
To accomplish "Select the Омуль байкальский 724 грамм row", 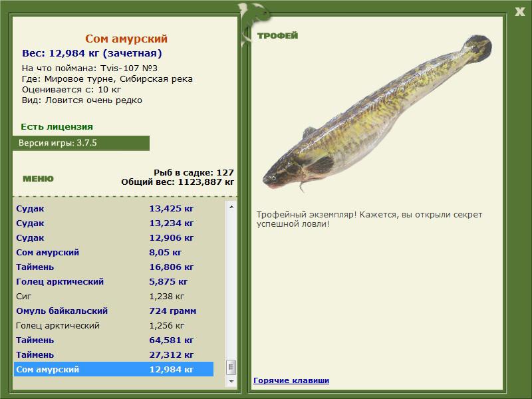I will 114,311.
